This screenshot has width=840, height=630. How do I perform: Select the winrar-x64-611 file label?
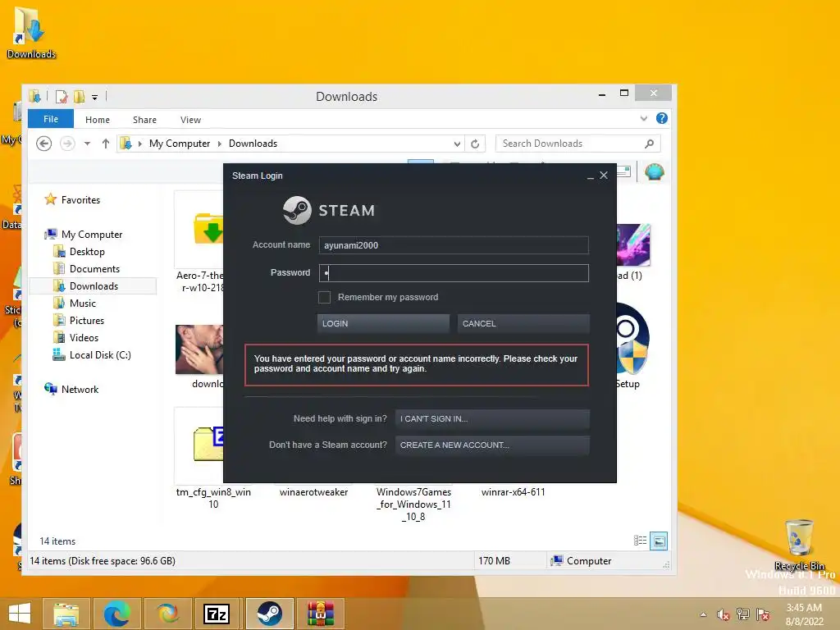coord(514,492)
